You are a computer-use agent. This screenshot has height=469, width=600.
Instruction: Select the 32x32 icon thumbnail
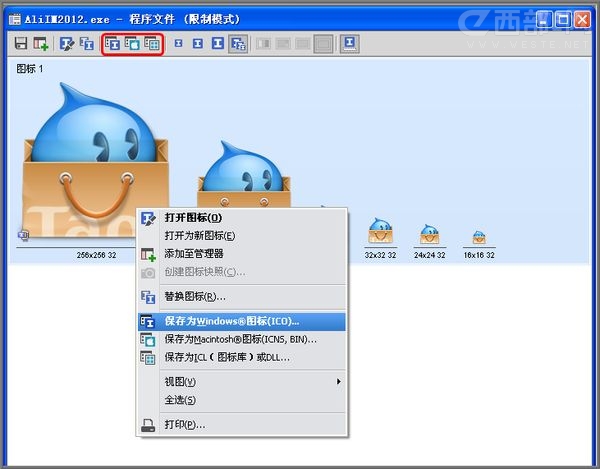click(379, 232)
